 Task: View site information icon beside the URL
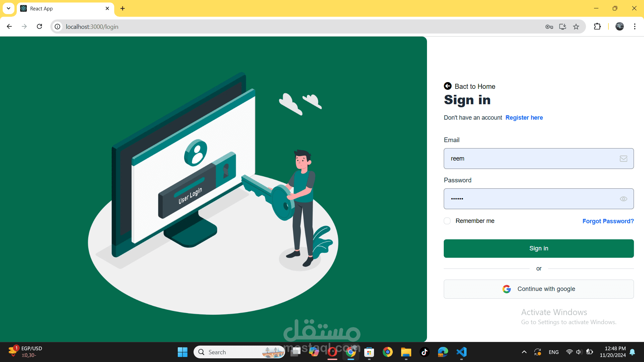pos(58,26)
